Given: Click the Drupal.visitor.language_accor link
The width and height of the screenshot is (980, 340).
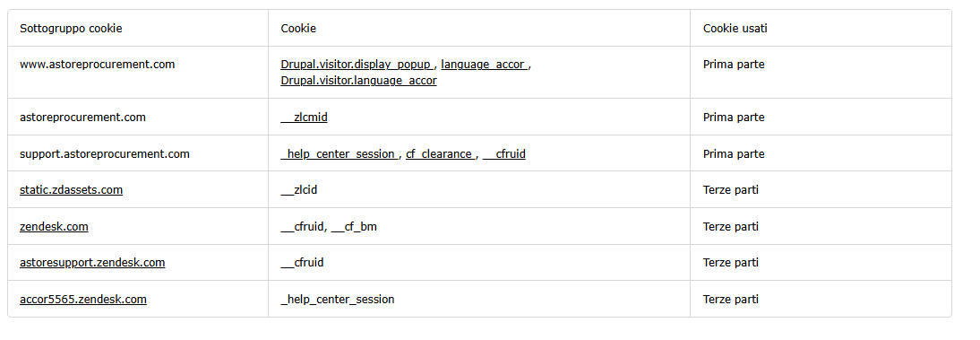Looking at the screenshot, I should coord(358,81).
